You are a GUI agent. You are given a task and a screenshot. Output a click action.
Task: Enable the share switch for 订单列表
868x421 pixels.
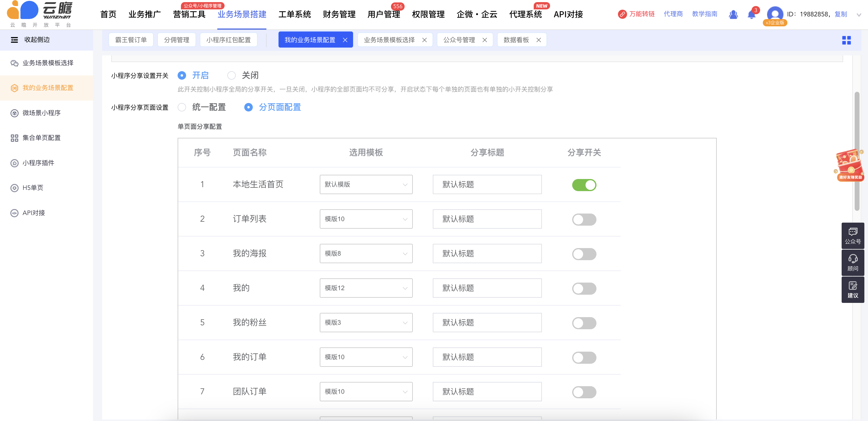(x=584, y=220)
